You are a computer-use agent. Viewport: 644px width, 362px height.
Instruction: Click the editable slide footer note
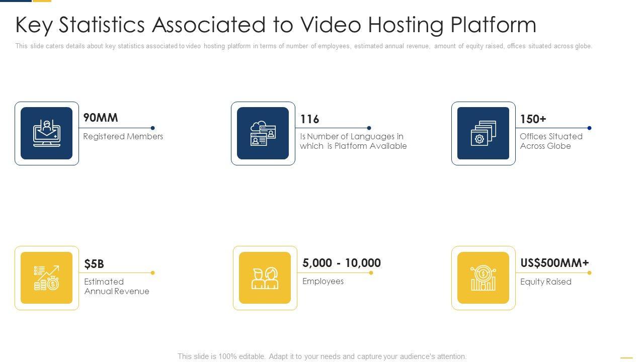point(322,356)
